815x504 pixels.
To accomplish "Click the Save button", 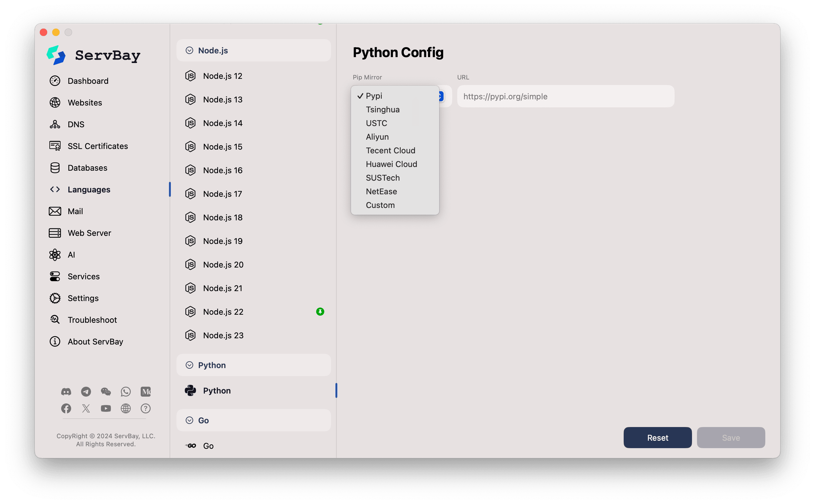I will (x=731, y=437).
